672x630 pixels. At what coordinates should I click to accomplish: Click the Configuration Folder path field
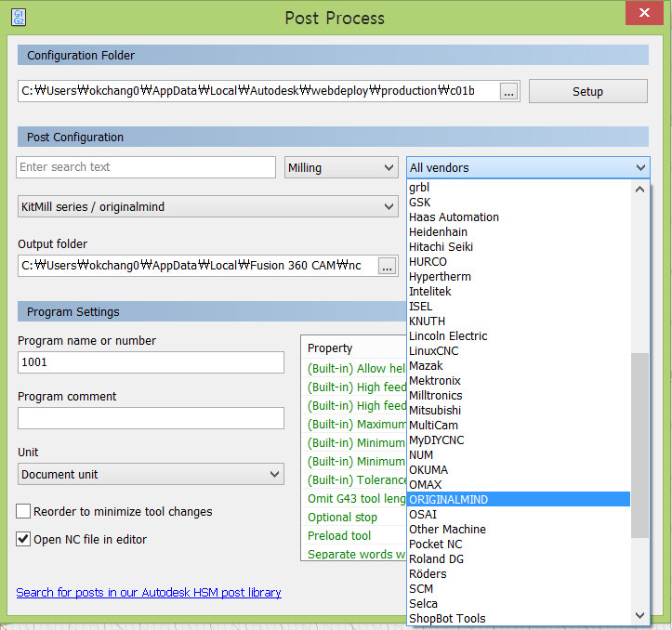tap(259, 91)
